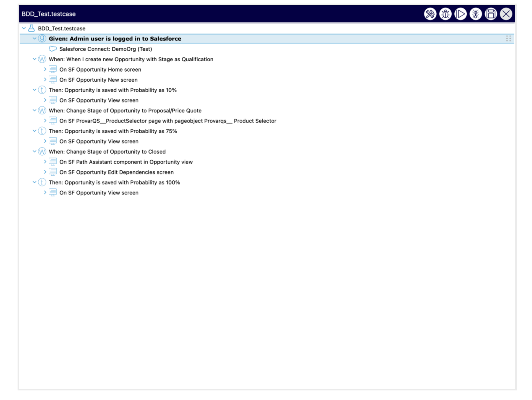The height and width of the screenshot is (400, 532).
Task: Expand the ProvarQS__ProductSelector page row
Action: (x=45, y=120)
